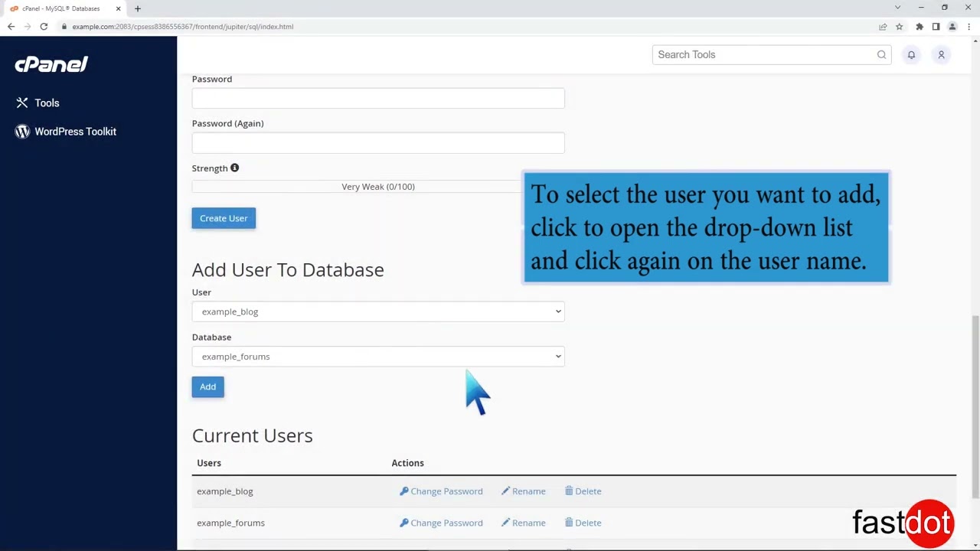
Task: Delete the example_blog user
Action: tap(583, 491)
